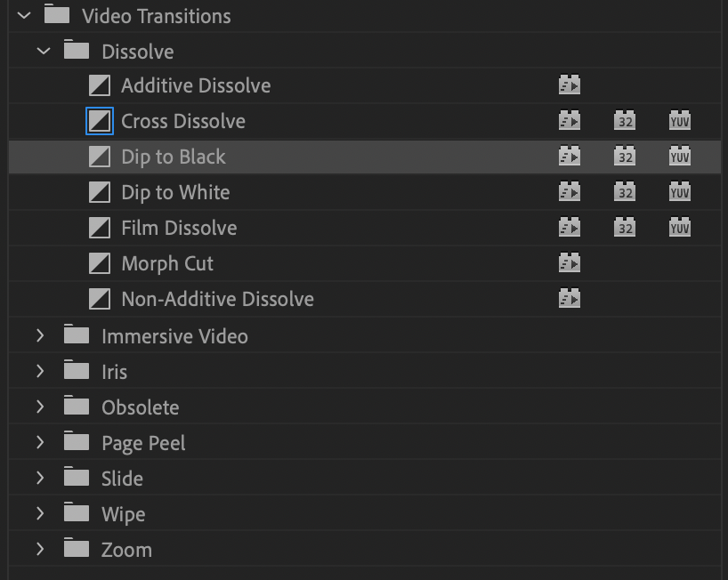Expand the Iris transitions folder
The image size is (728, 580).
click(40, 371)
